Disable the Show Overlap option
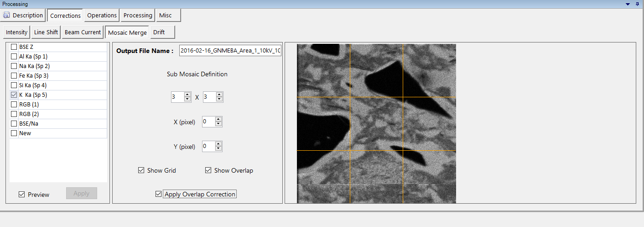 coord(208,170)
